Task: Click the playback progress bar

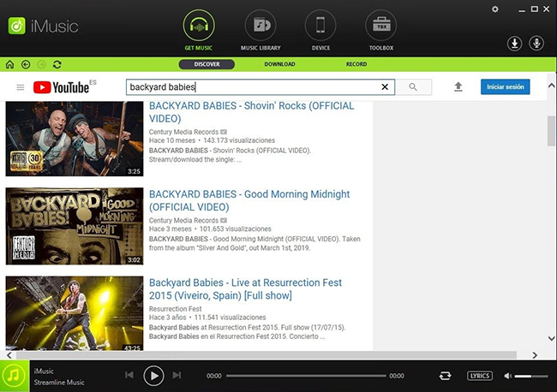Action: coord(306,376)
